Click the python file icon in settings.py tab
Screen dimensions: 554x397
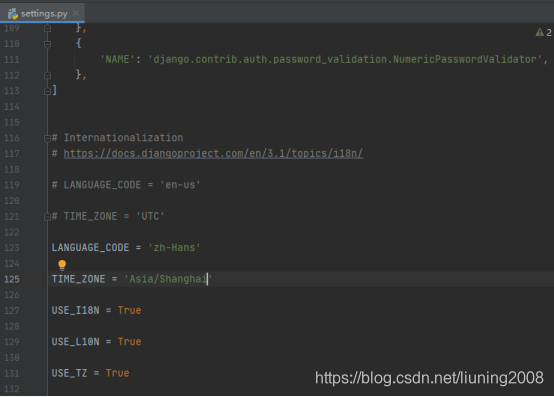click(13, 14)
